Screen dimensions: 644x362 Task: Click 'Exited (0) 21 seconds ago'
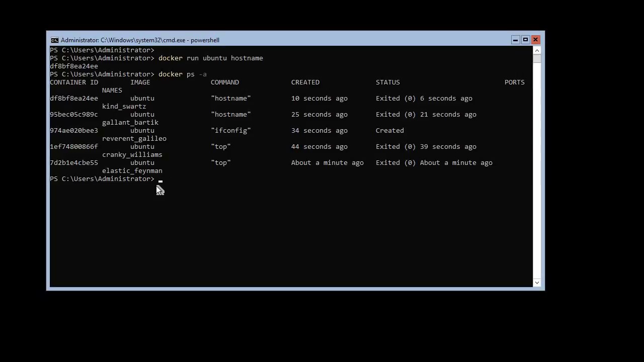coord(426,115)
